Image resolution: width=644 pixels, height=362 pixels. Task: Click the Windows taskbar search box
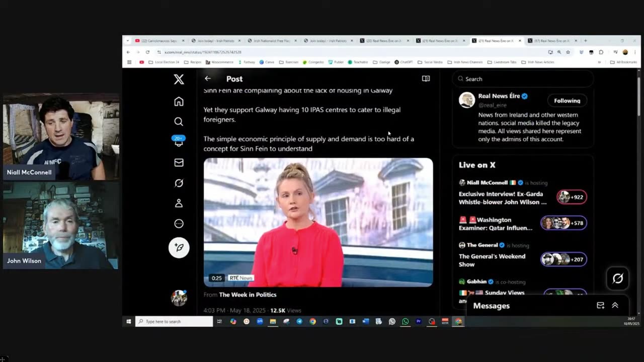click(x=174, y=321)
